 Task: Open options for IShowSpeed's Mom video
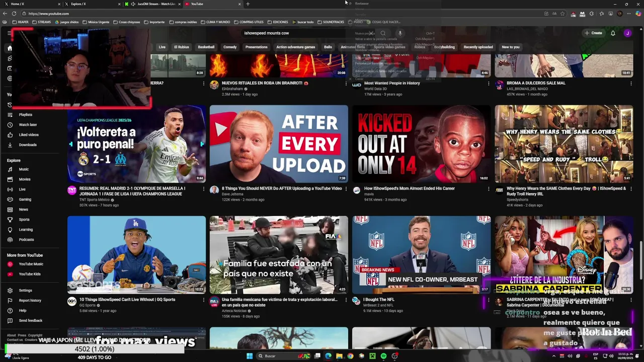coord(489,189)
